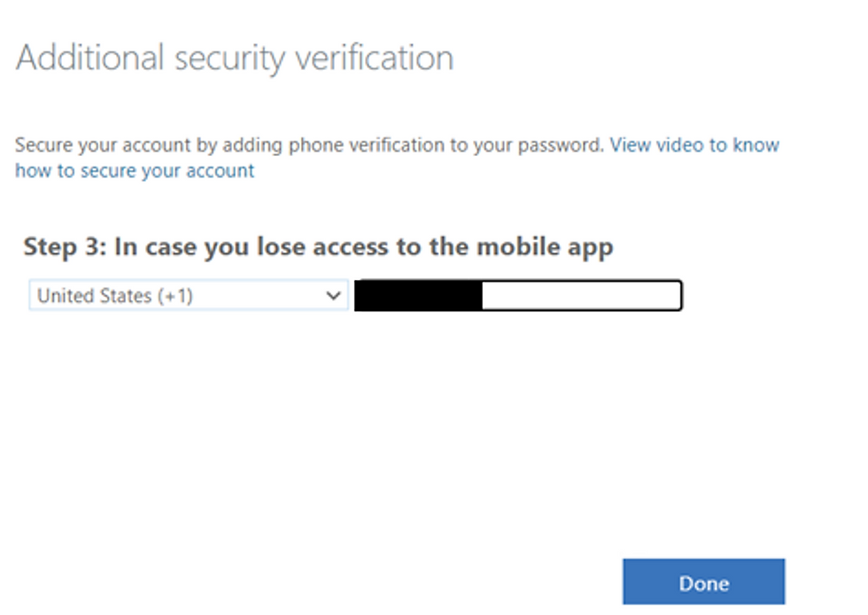This screenshot has width=868, height=615.
Task: Click the empty white part of phone field
Action: (x=580, y=296)
